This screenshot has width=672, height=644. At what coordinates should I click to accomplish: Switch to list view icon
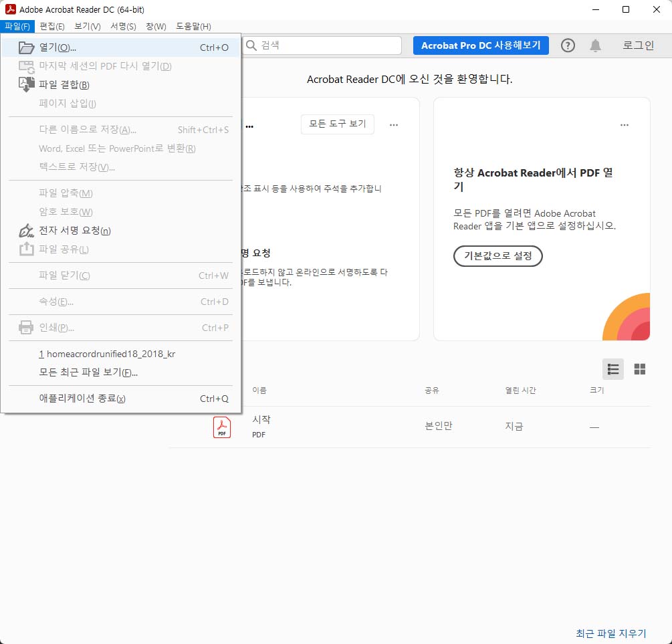[613, 369]
